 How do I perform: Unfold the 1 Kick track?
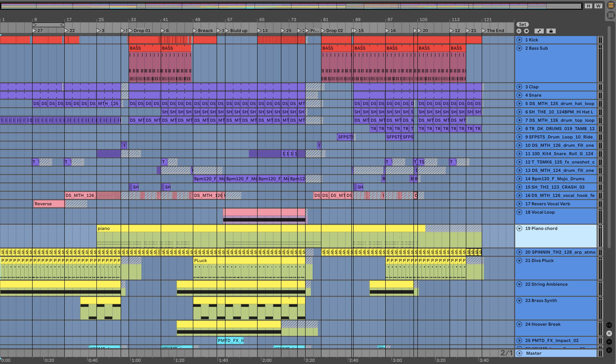click(519, 40)
